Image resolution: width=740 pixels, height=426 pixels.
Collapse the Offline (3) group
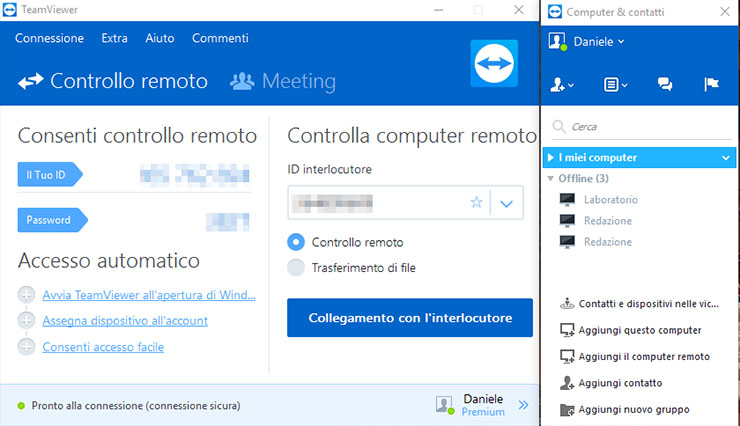551,178
